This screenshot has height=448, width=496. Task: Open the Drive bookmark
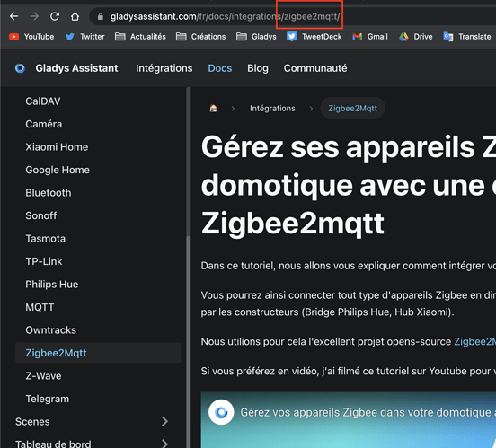tap(416, 37)
